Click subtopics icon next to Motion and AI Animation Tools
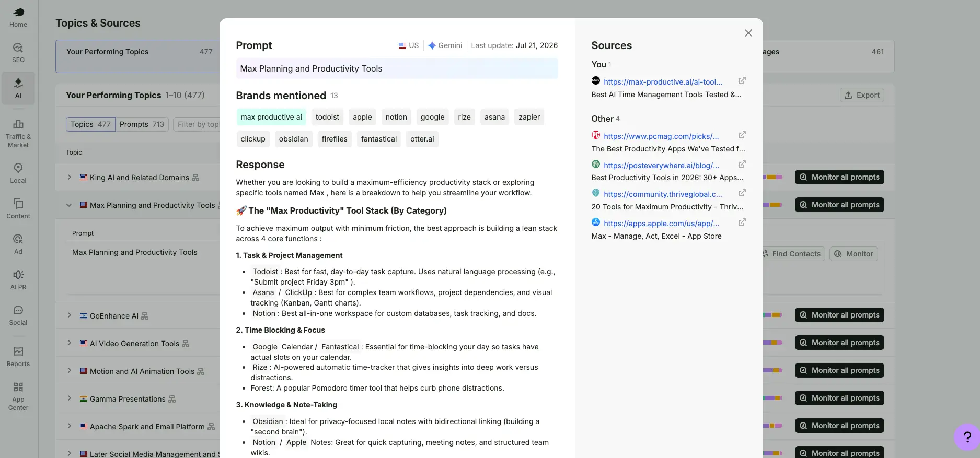This screenshot has width=980, height=458. [x=201, y=371]
